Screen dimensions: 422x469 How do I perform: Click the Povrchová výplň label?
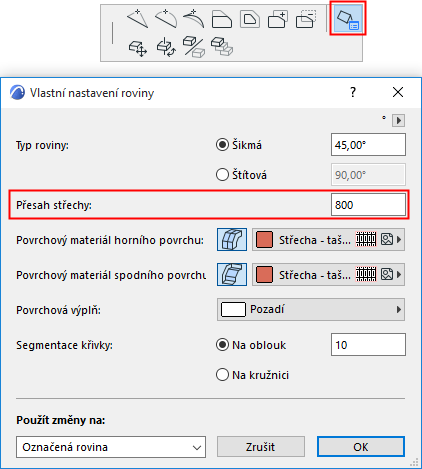click(x=58, y=310)
